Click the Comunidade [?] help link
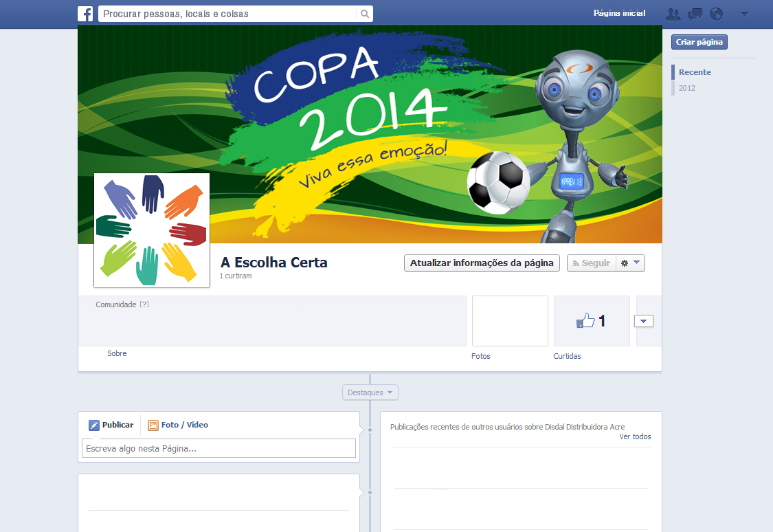Screen dimensions: 773x532 122,304
